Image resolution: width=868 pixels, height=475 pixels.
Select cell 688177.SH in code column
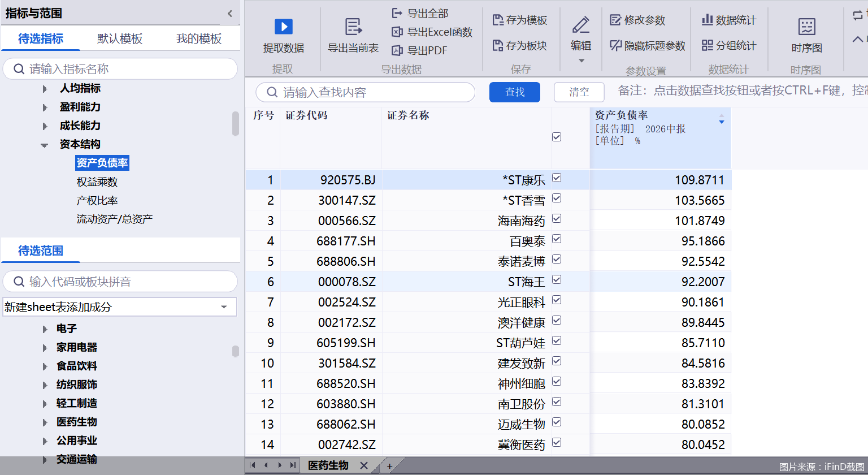[x=331, y=241]
